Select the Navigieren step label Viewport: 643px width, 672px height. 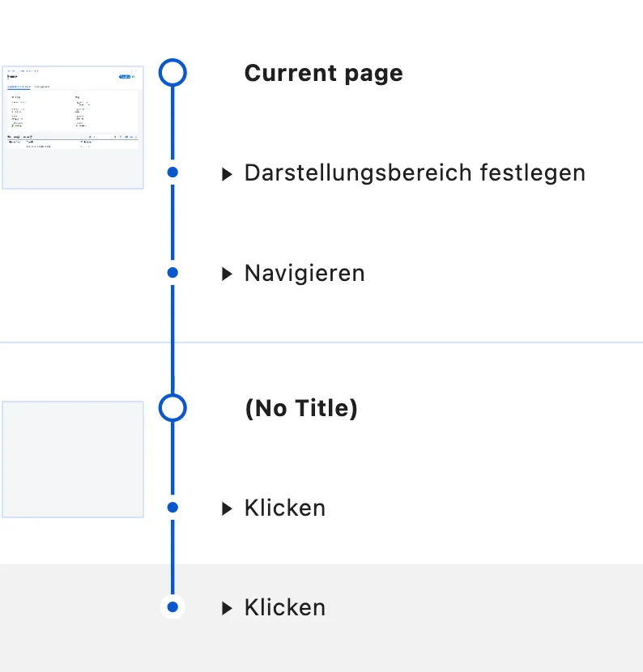pos(304,273)
